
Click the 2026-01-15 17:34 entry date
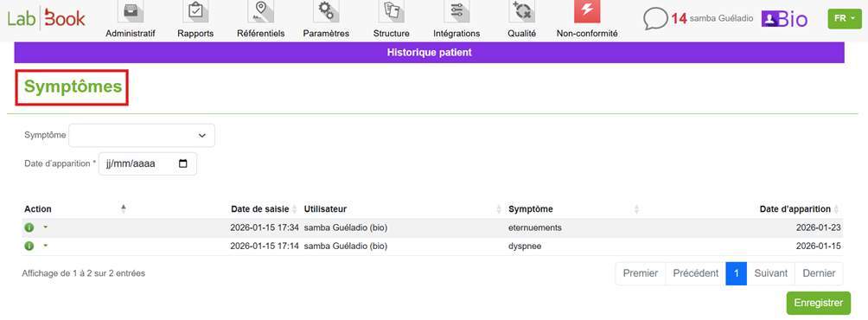(265, 227)
